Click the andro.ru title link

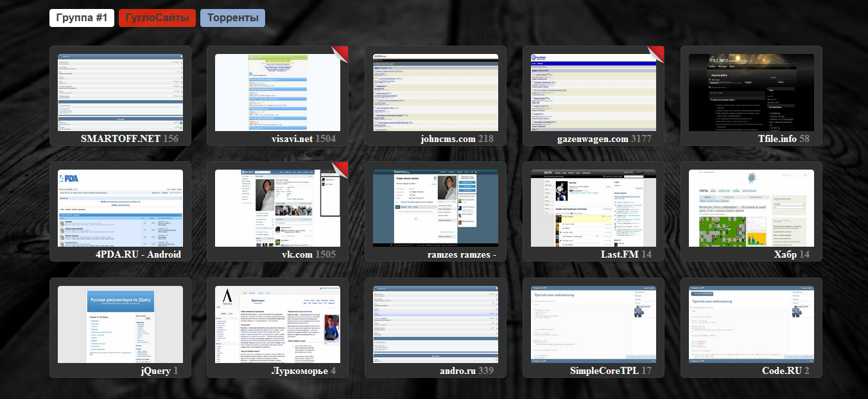tap(457, 371)
